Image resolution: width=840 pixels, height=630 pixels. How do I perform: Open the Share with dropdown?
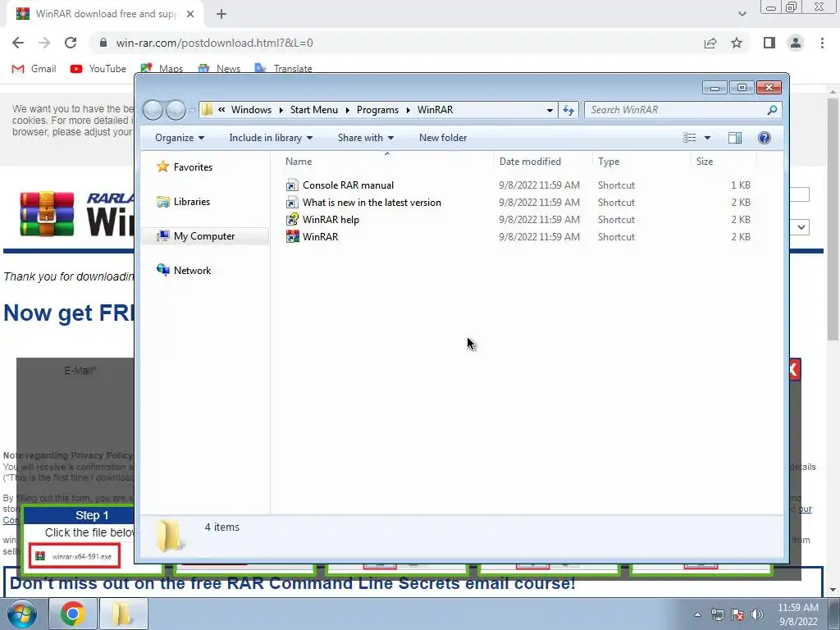[x=365, y=138]
